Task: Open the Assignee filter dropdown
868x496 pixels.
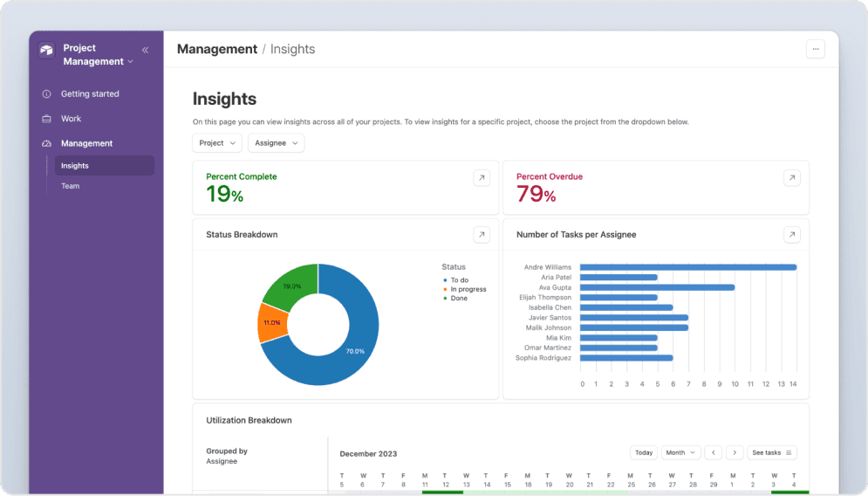Action: pos(276,143)
